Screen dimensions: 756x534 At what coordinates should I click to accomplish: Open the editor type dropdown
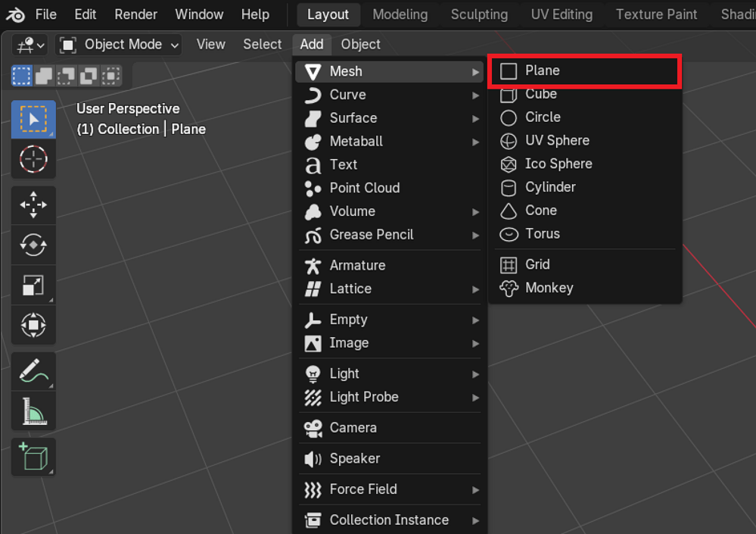[x=30, y=45]
